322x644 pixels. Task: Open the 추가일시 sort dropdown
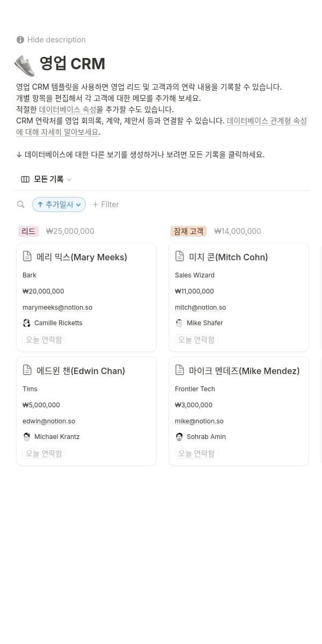59,204
